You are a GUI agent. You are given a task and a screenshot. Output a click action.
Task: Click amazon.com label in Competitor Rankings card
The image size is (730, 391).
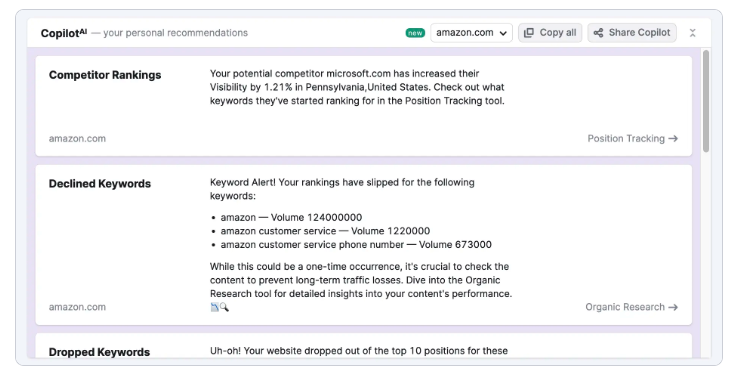[77, 139]
